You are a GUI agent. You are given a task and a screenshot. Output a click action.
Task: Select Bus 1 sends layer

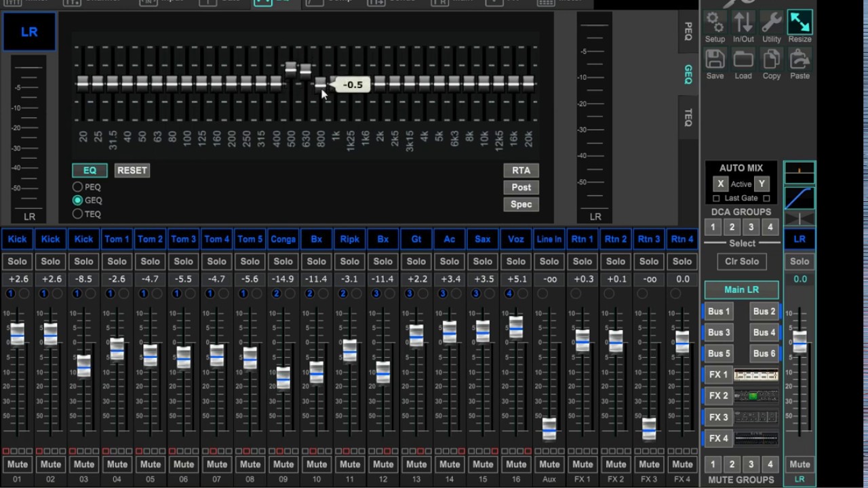[x=719, y=311]
